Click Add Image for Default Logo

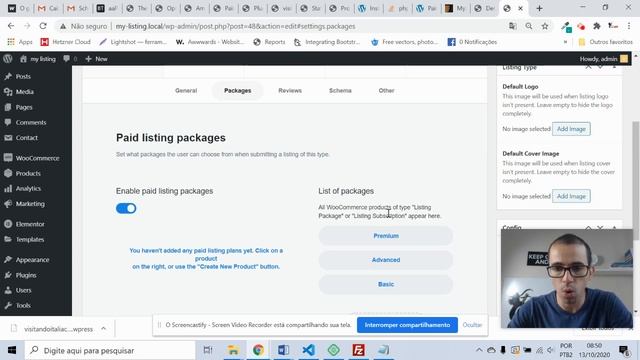[x=571, y=129]
